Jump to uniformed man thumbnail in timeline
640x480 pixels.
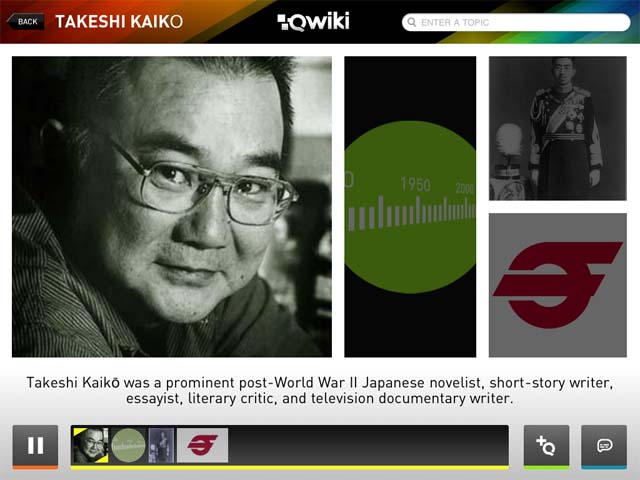pyautogui.click(x=161, y=445)
